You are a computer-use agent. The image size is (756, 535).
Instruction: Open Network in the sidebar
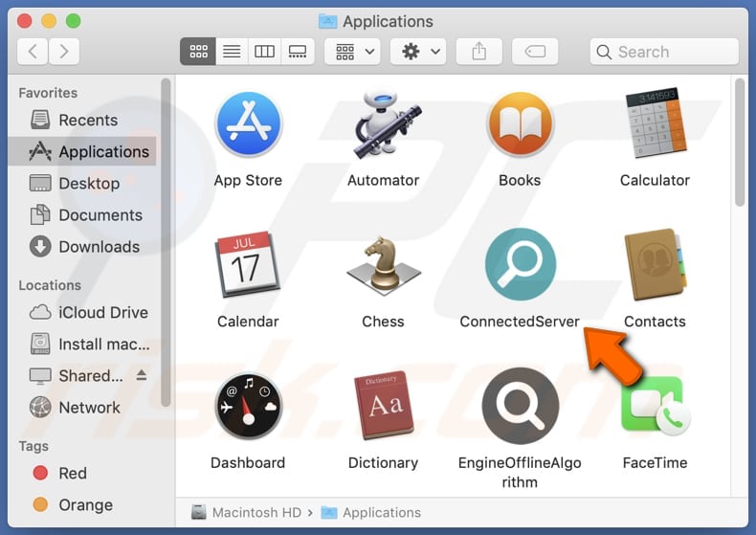click(x=82, y=408)
